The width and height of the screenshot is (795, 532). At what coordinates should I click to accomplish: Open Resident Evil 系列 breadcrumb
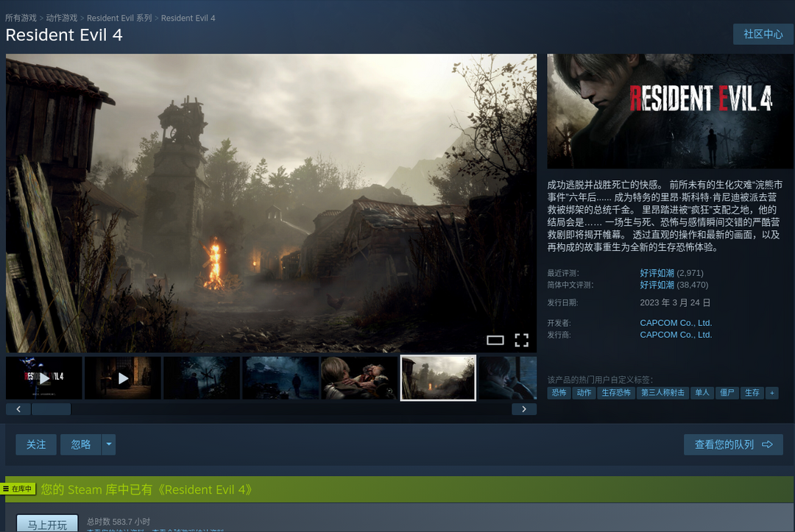[x=119, y=18]
